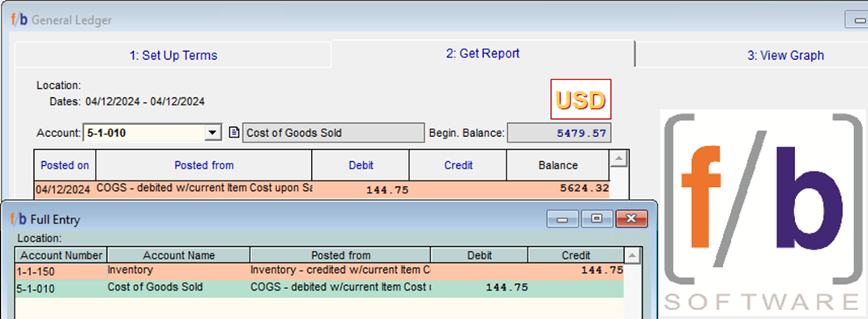Click the Posted on column header
The width and height of the screenshot is (868, 319).
click(65, 164)
